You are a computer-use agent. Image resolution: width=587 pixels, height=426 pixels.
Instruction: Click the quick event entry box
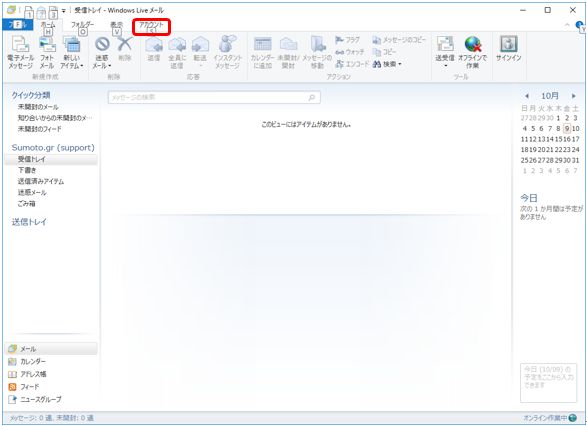(548, 383)
